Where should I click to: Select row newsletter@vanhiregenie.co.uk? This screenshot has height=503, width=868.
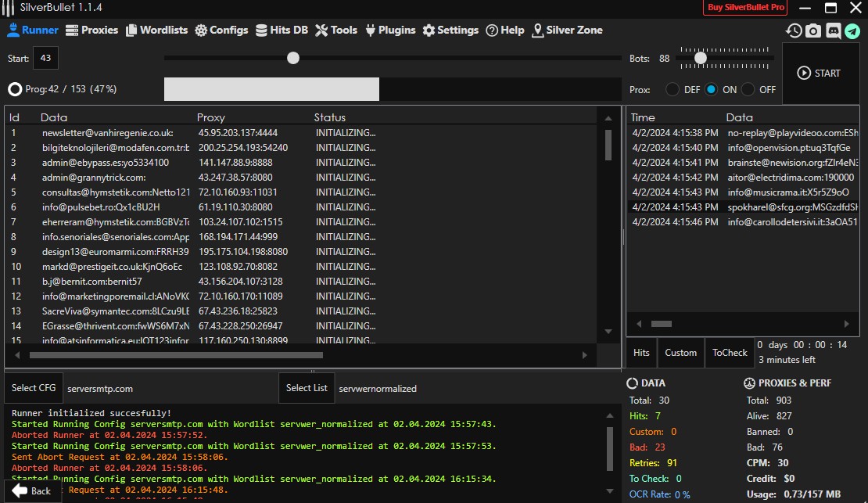tap(301, 133)
